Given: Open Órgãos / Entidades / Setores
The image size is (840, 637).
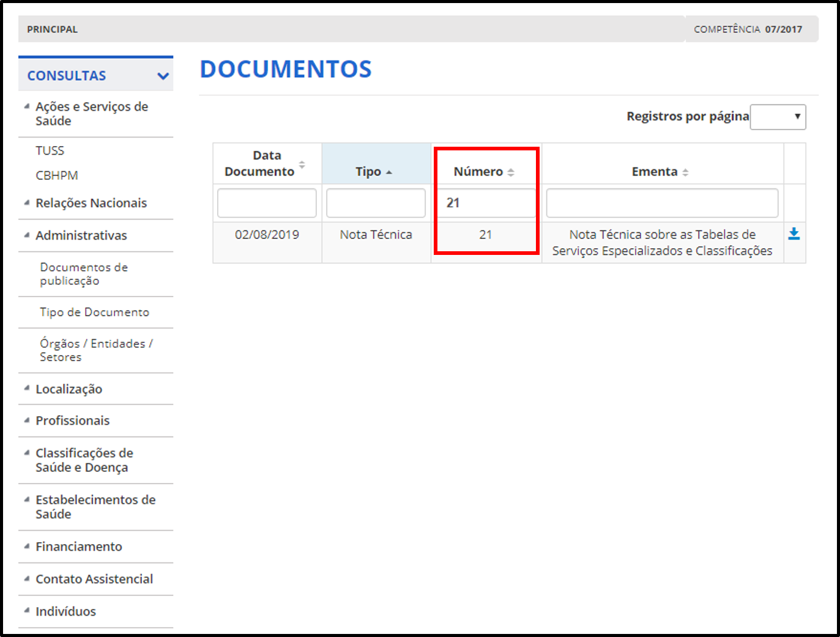Looking at the screenshot, I should 96,350.
